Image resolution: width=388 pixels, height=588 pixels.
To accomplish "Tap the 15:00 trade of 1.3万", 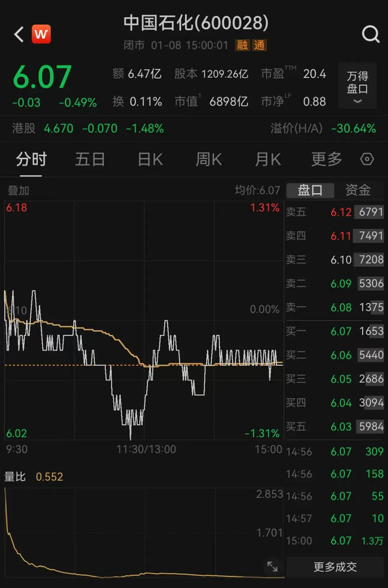I will pos(335,541).
